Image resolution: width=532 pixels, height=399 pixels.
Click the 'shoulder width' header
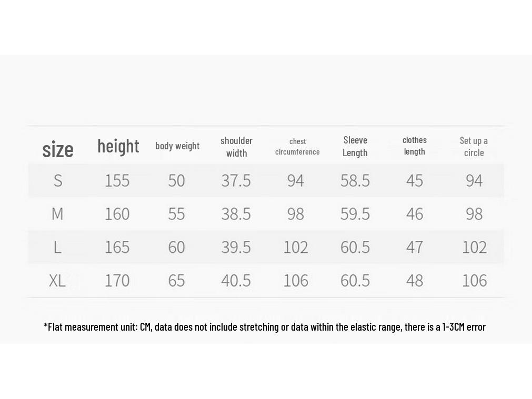point(236,147)
